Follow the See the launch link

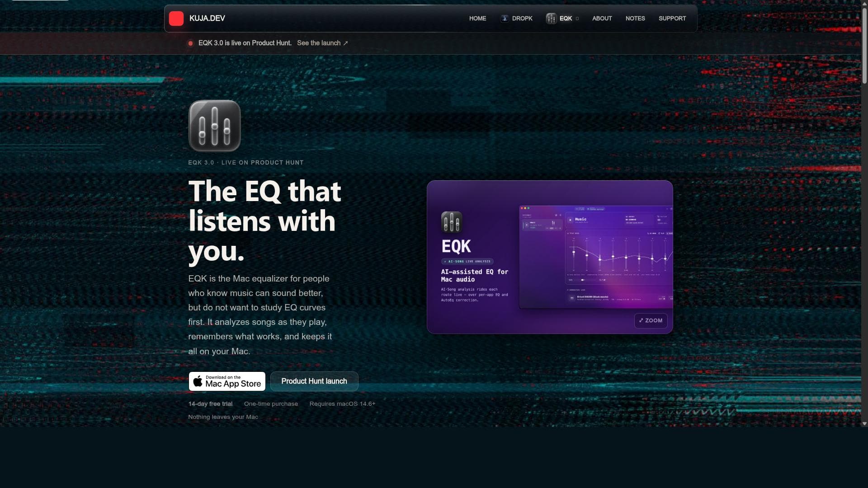point(322,43)
